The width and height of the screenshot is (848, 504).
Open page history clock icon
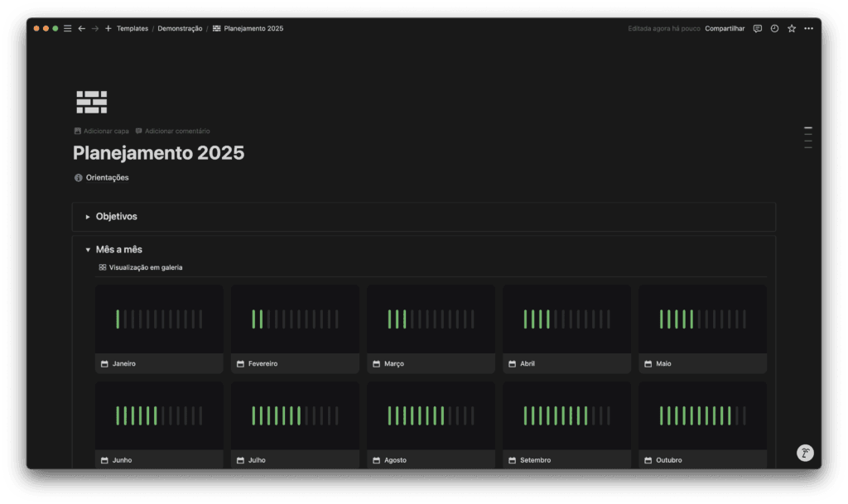774,28
